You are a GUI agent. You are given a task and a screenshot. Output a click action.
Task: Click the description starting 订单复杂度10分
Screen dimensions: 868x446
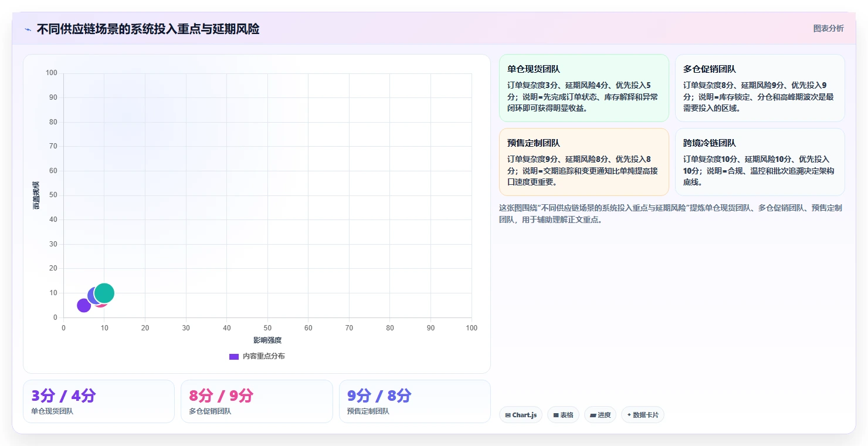pos(758,171)
